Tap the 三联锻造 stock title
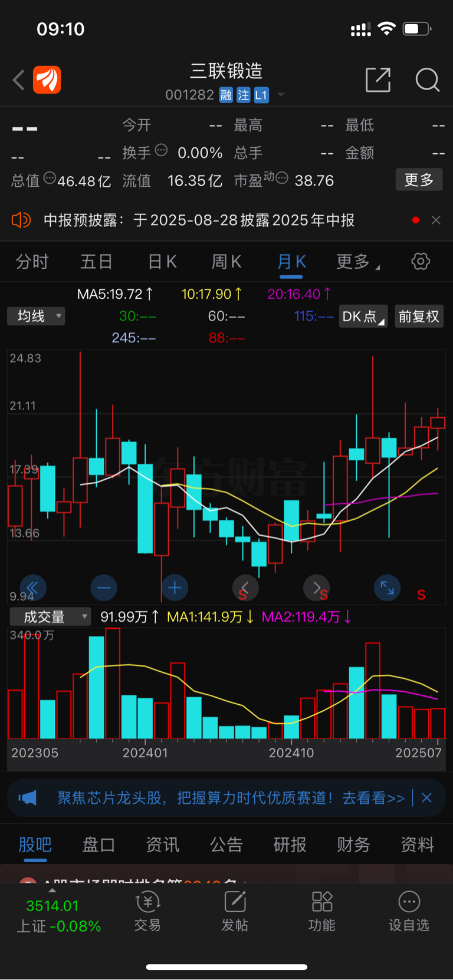The width and height of the screenshot is (453, 980). (x=226, y=71)
